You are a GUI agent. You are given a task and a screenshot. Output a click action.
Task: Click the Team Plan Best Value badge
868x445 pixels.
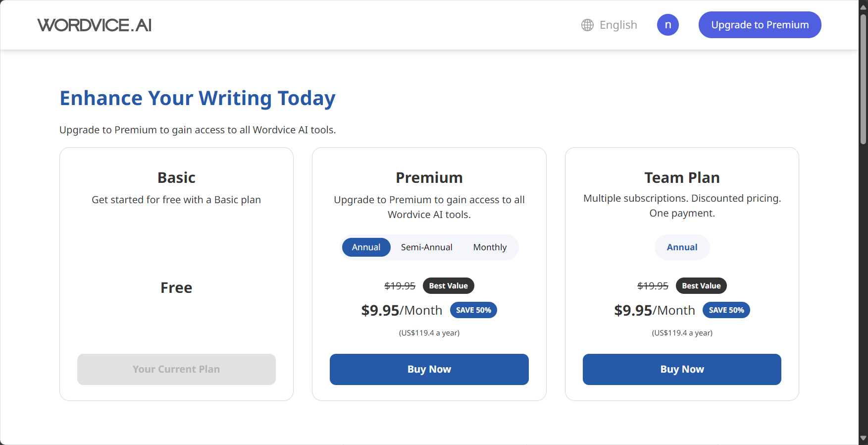click(x=701, y=286)
